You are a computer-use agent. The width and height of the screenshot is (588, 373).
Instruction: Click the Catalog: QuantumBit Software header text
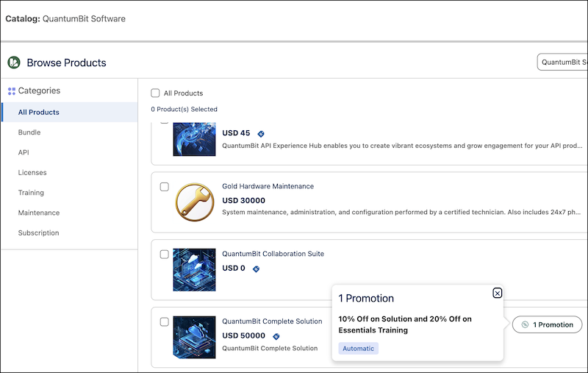(x=65, y=19)
